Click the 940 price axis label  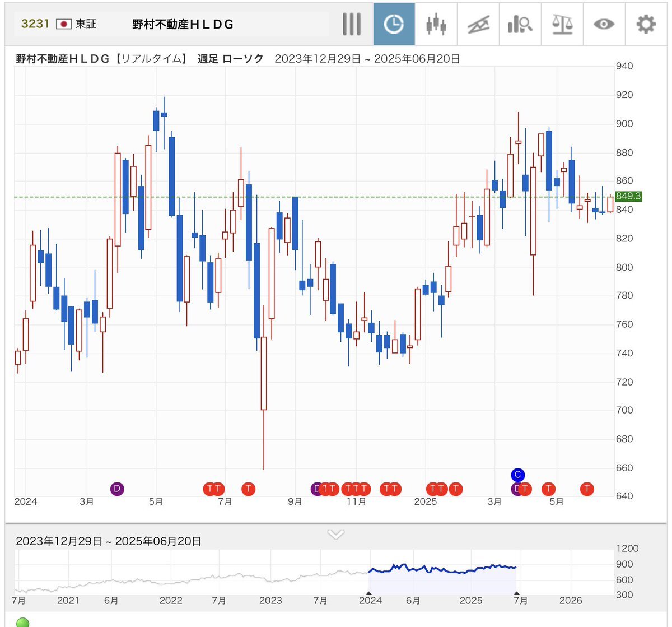(x=624, y=66)
